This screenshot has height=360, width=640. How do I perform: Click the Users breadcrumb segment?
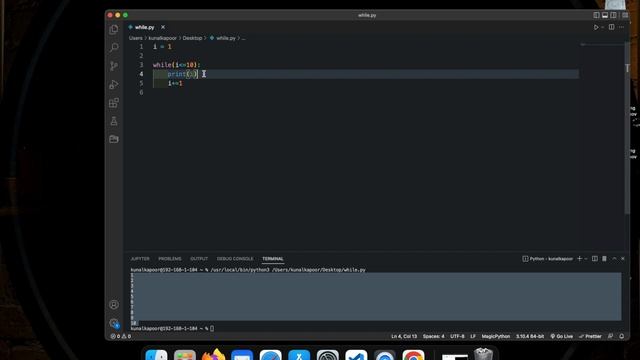click(136, 38)
